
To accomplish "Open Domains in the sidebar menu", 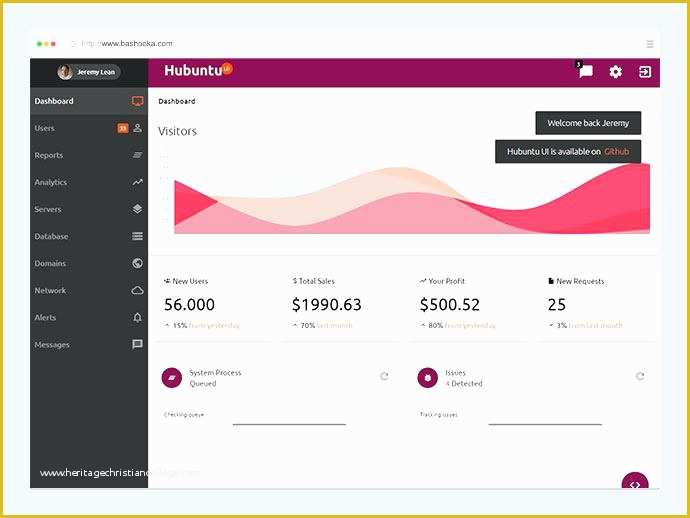I will (x=89, y=263).
